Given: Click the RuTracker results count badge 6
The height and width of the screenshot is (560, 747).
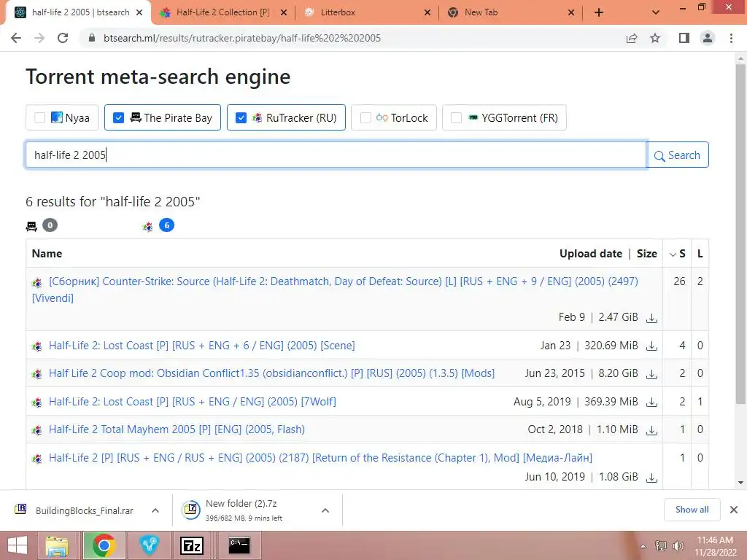Looking at the screenshot, I should pos(166,225).
